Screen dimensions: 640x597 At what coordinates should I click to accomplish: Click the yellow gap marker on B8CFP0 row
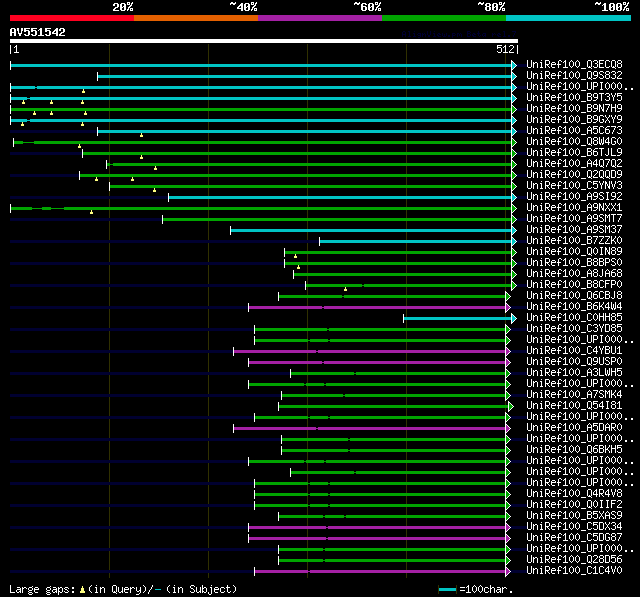(x=345, y=289)
